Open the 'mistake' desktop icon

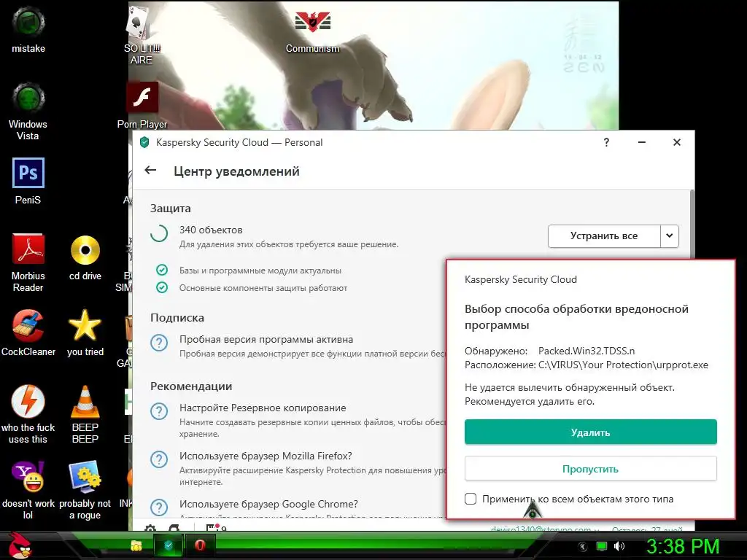(28, 29)
